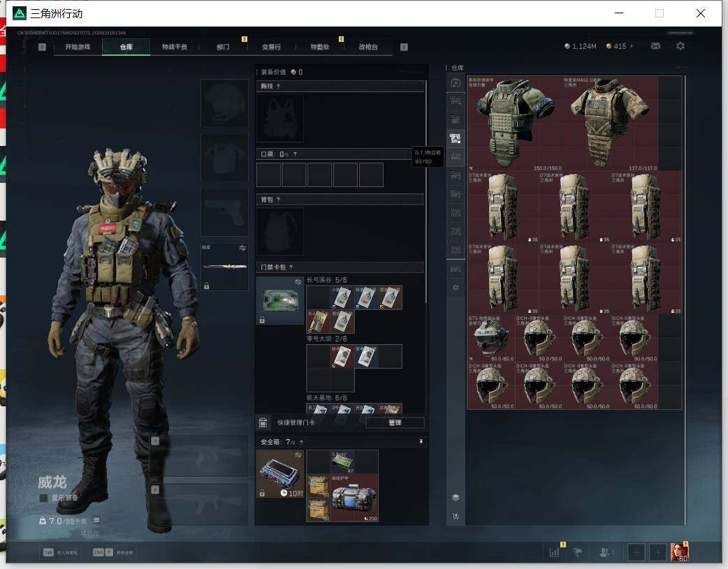Select the duffel bag item worth 200
The image size is (728, 569).
click(x=354, y=498)
